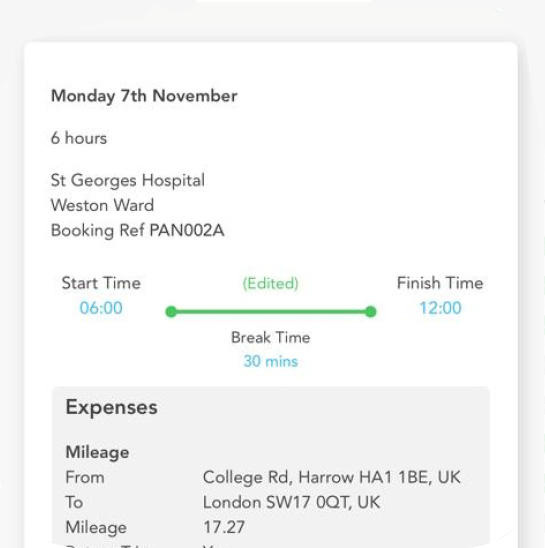Click the Finish Time label

click(x=440, y=283)
